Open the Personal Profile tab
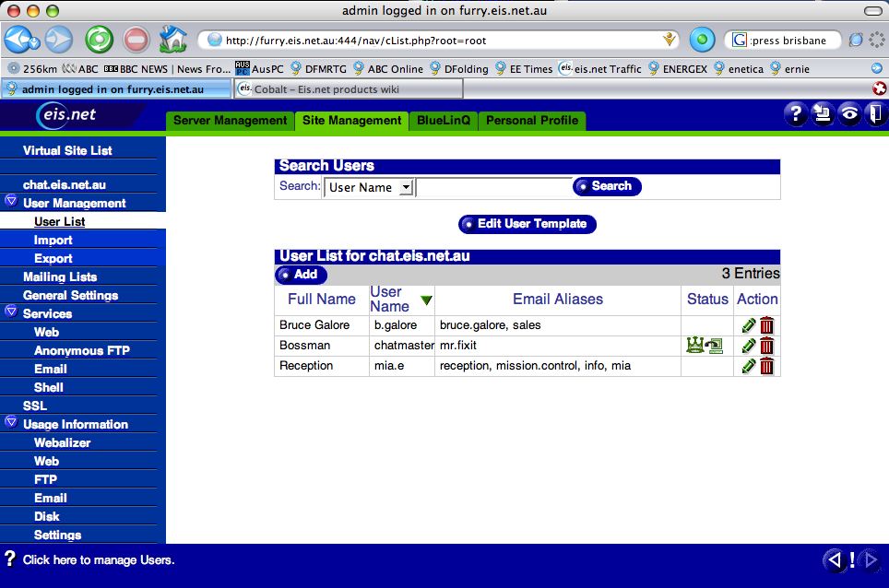This screenshot has width=889, height=588. pos(532,121)
